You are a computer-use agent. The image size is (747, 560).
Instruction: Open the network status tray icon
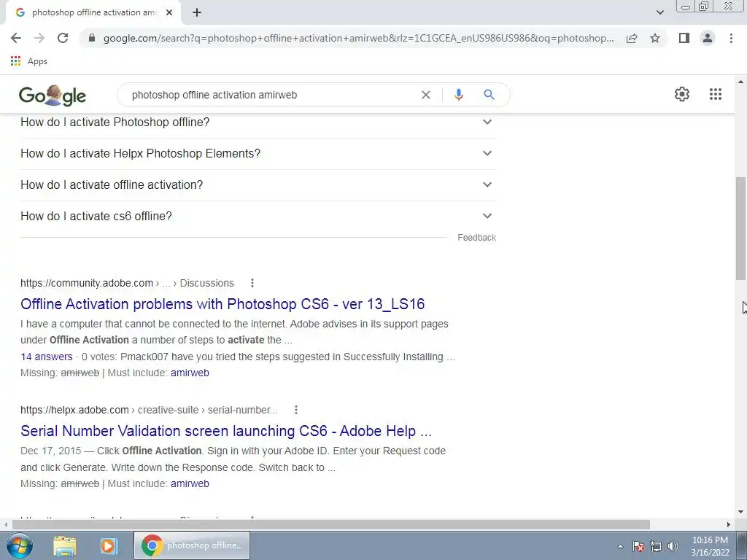point(656,546)
